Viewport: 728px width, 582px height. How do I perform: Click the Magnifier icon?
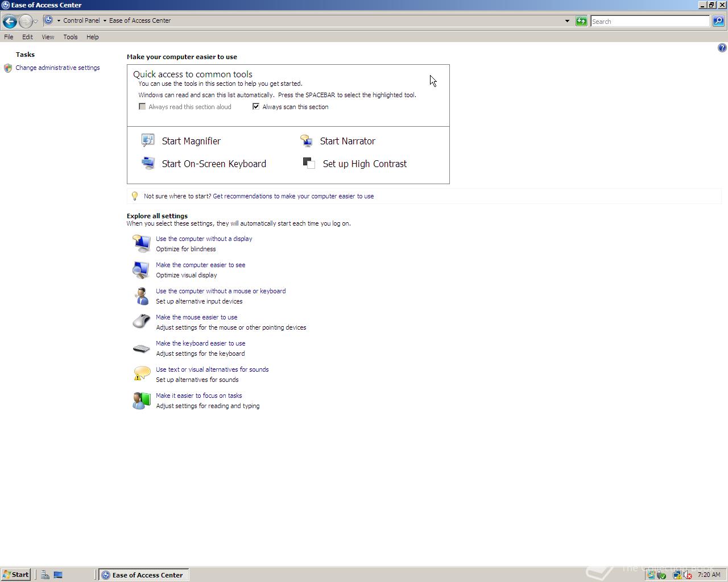coord(148,140)
